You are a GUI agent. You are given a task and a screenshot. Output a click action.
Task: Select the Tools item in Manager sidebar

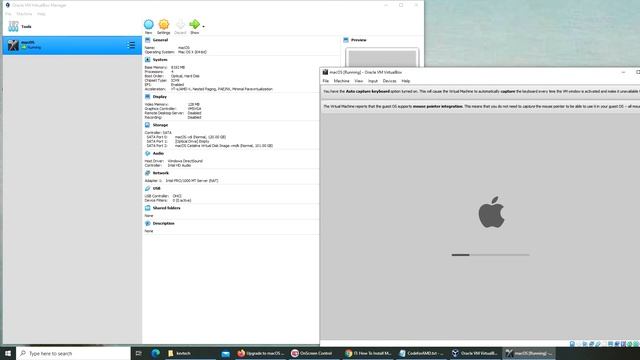coord(72,27)
